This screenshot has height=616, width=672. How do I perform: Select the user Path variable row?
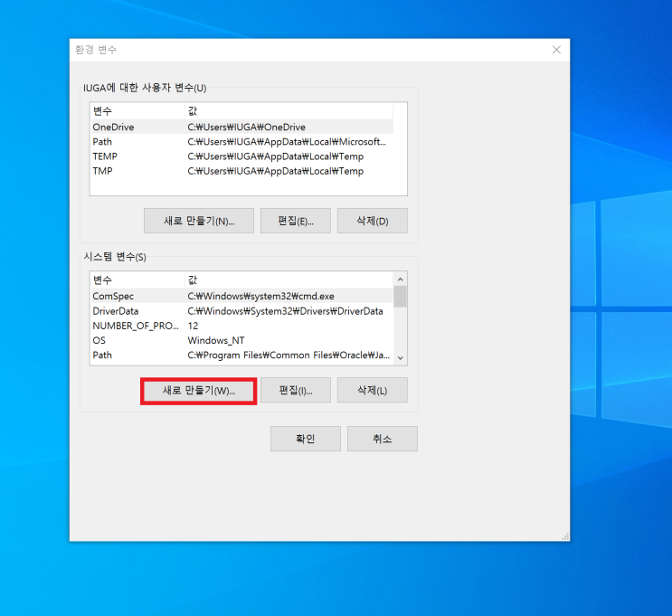click(241, 141)
